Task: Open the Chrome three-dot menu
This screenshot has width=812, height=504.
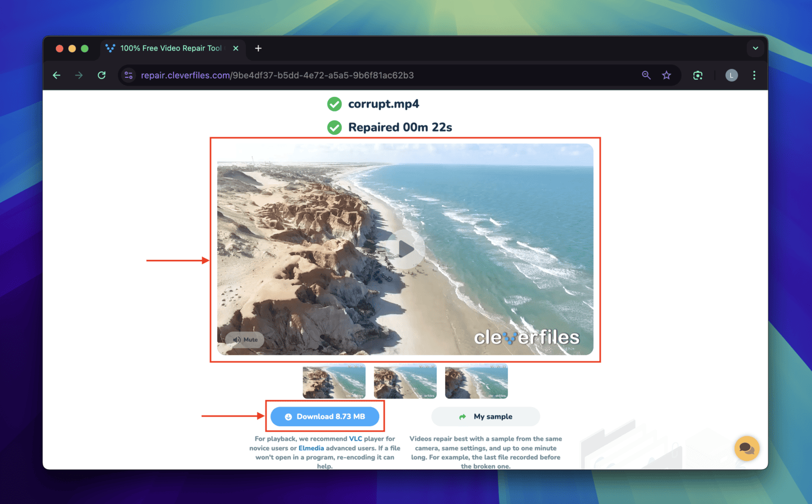Action: [x=754, y=75]
